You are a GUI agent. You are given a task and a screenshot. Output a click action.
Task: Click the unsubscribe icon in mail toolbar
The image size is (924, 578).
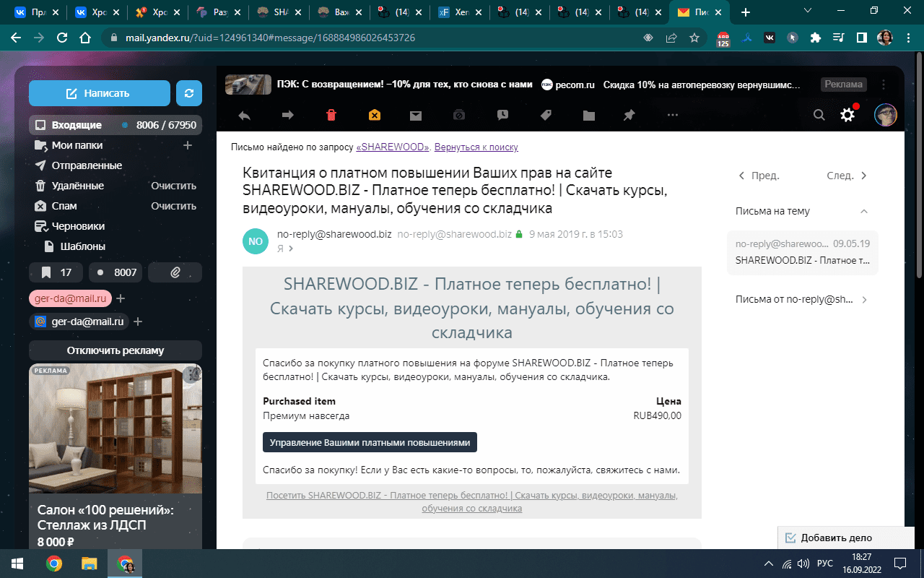[459, 115]
